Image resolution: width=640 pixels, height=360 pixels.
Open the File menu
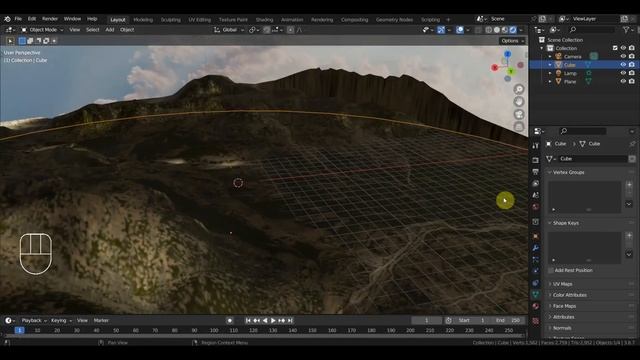(18, 19)
